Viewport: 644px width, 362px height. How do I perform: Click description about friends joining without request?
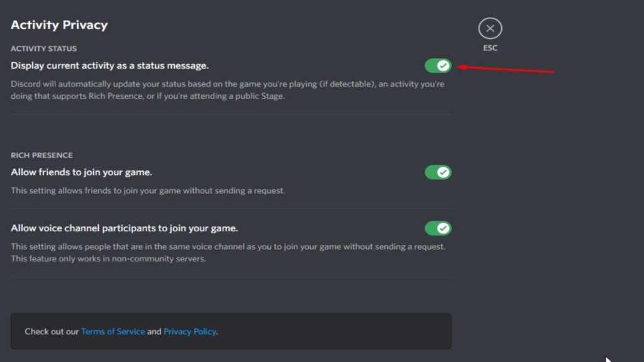pyautogui.click(x=148, y=190)
